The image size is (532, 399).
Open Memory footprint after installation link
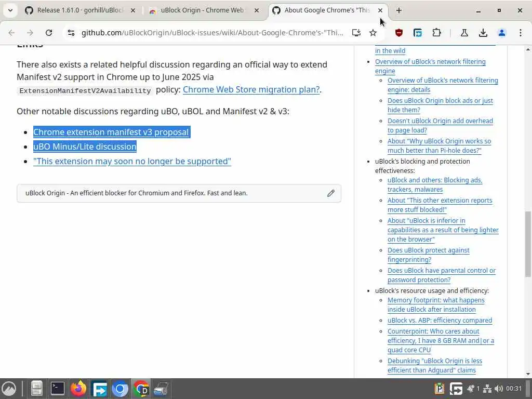(436, 304)
